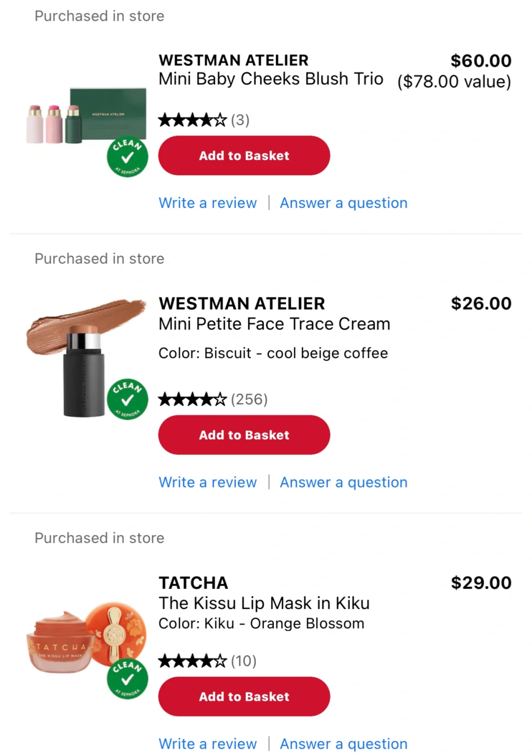The image size is (532, 756).
Task: Add Mini Baby Cheeks Blush Trio to basket
Action: 244,156
